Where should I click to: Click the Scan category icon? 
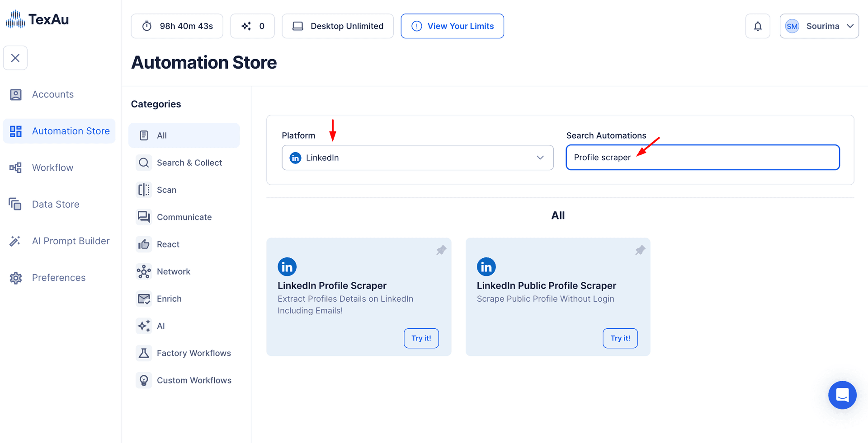click(144, 190)
